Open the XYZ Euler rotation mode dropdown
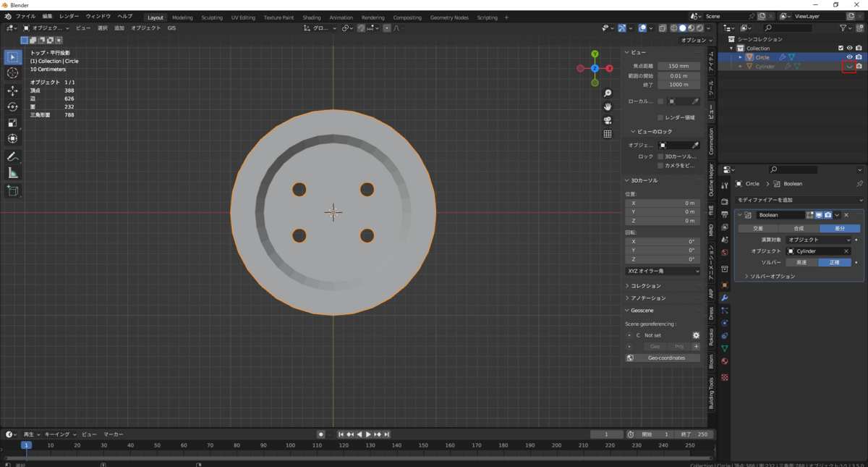The width and height of the screenshot is (868, 467). pos(663,271)
